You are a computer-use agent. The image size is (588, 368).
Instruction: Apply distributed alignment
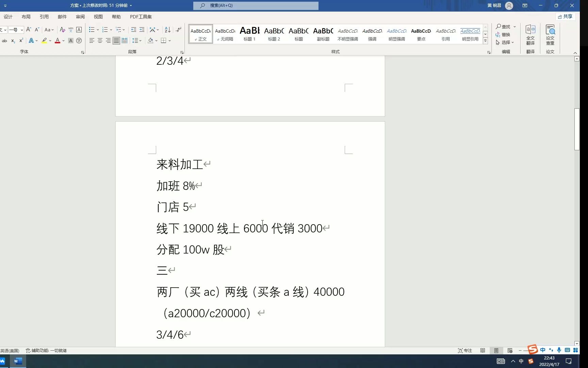[125, 41]
